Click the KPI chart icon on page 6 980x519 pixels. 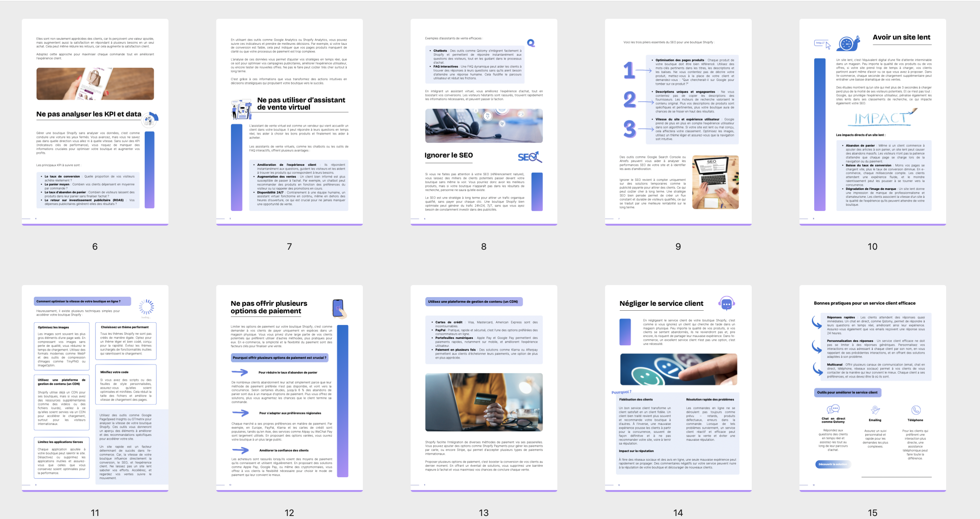[x=150, y=120]
